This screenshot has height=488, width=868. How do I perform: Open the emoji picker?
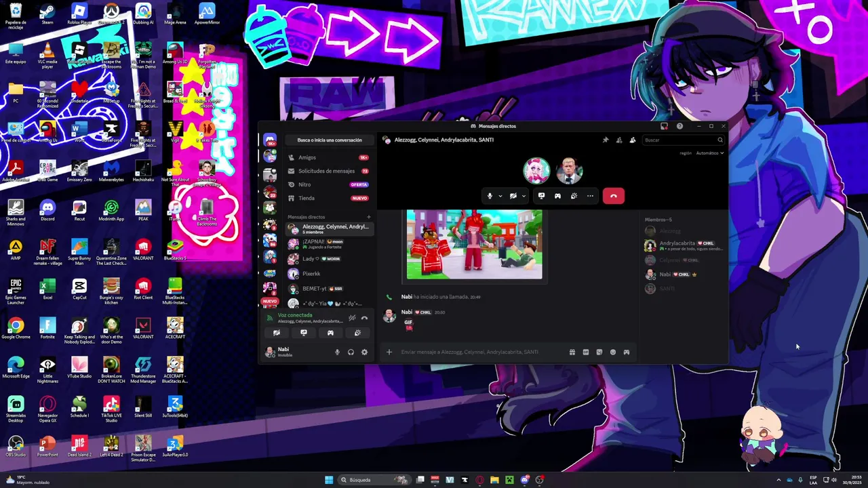pos(613,352)
